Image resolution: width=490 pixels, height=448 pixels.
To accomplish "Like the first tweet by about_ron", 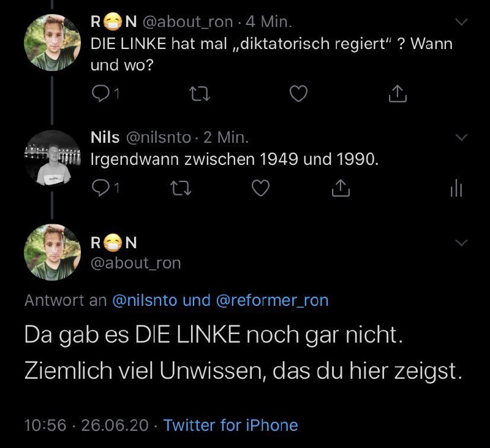I will coord(298,94).
